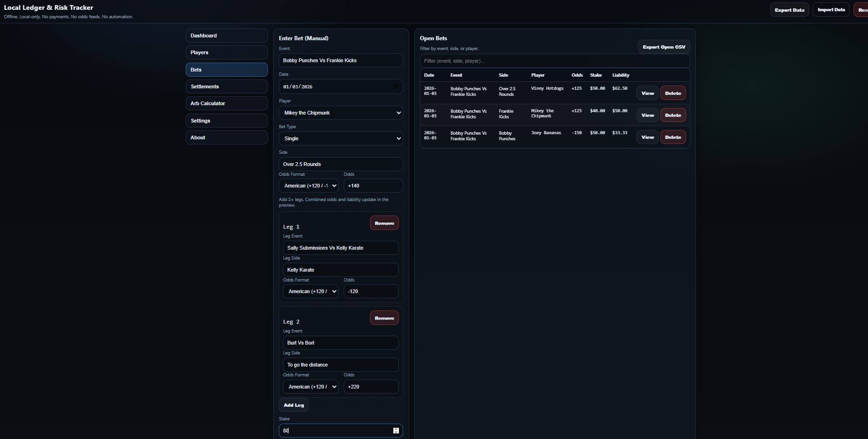Focus the Open Bets filter box

[x=555, y=61]
